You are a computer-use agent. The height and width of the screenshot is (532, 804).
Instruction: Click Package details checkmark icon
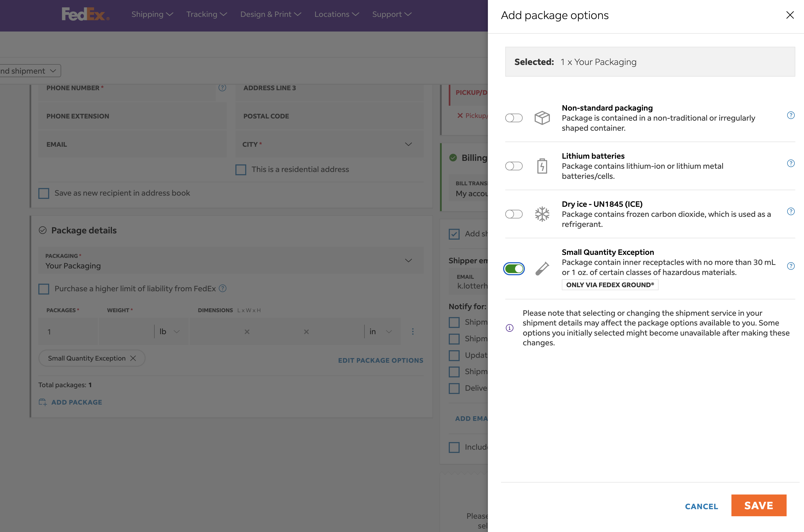tap(42, 230)
